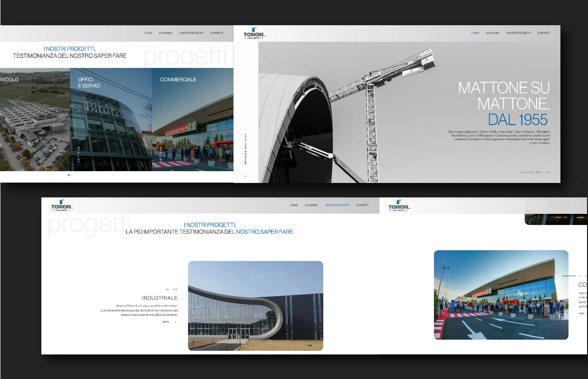The height and width of the screenshot is (379, 588).
Task: Click the TONON logo in the top-left navbar
Action: tap(399, 205)
